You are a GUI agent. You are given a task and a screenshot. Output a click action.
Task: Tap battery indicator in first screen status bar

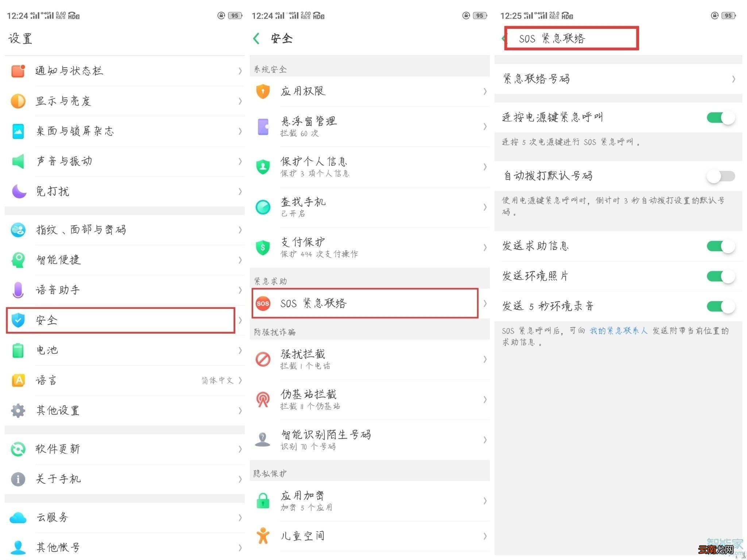click(x=235, y=16)
